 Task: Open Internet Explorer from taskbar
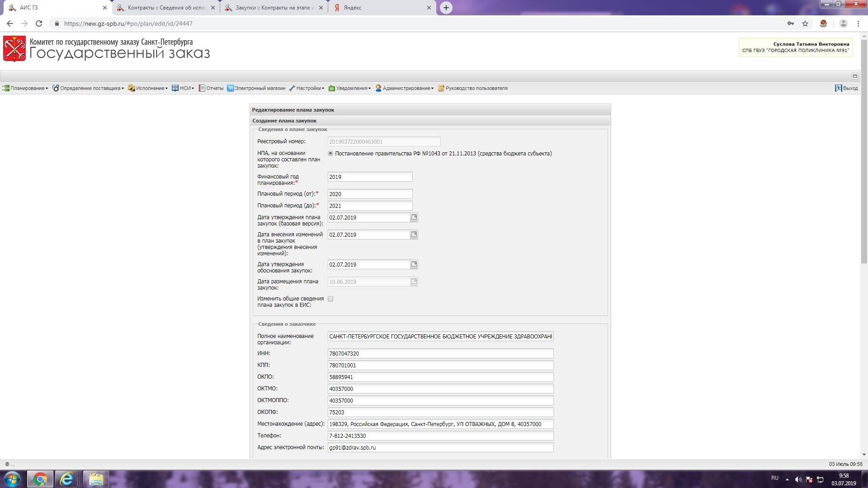67,479
